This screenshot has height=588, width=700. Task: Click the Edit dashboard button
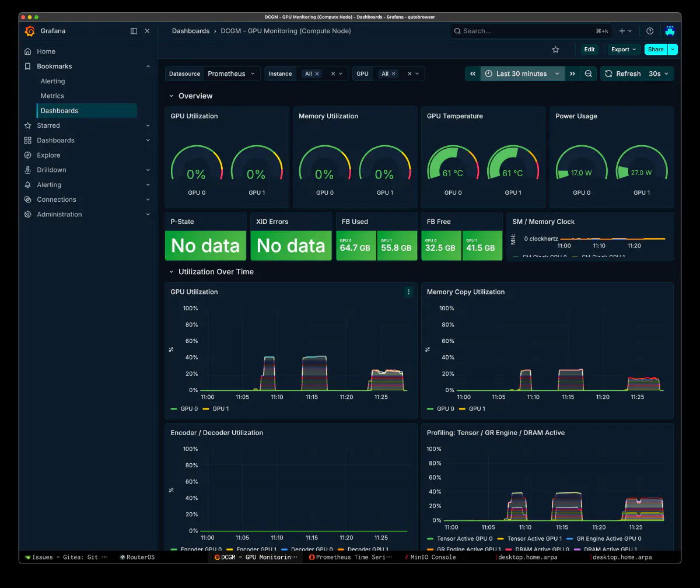tap(590, 50)
